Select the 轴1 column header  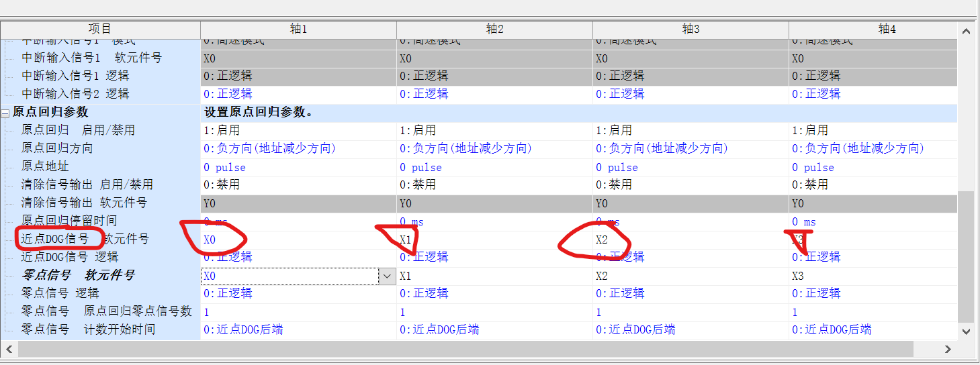pyautogui.click(x=298, y=29)
